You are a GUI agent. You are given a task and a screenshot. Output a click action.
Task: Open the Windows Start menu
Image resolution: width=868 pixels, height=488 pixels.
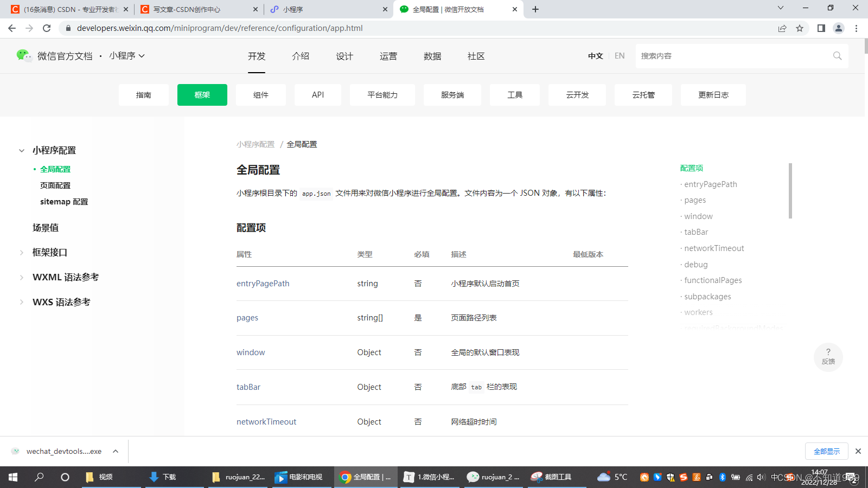pyautogui.click(x=13, y=477)
